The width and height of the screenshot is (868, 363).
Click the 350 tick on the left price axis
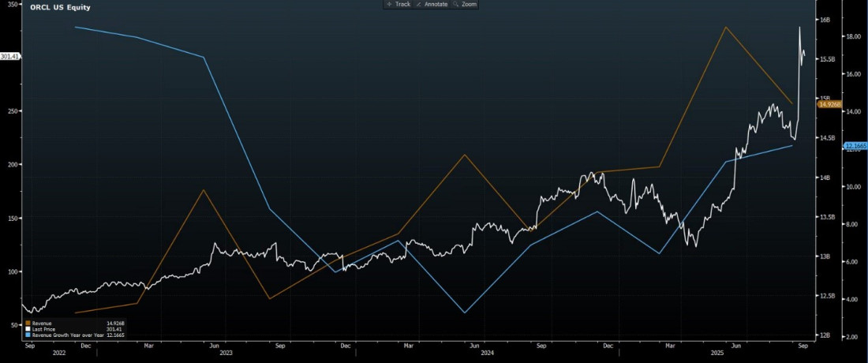(x=13, y=5)
